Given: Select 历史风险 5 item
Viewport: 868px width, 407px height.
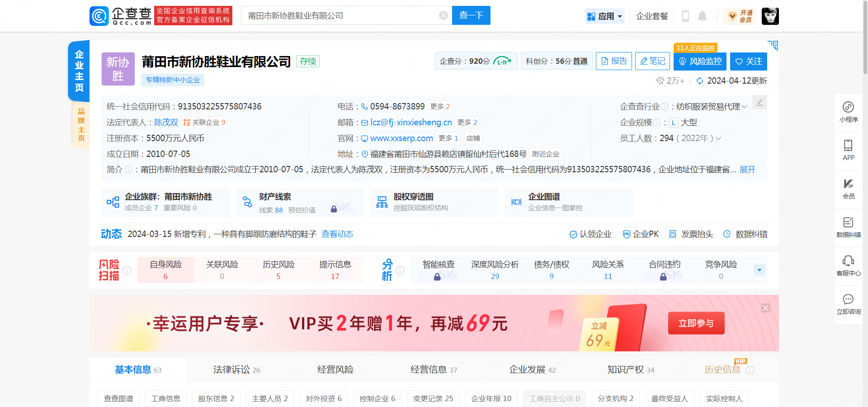Looking at the screenshot, I should (x=278, y=270).
